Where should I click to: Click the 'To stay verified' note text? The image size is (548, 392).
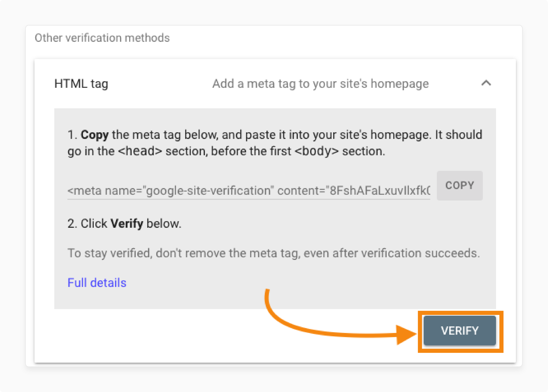point(274,253)
